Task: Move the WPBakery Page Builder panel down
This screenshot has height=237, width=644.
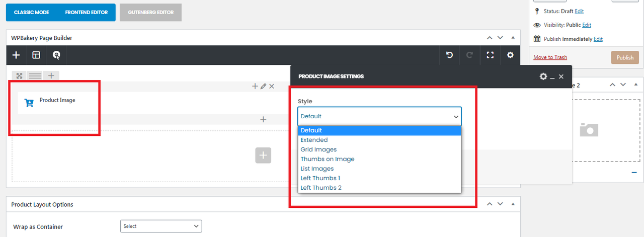Action: click(x=500, y=38)
